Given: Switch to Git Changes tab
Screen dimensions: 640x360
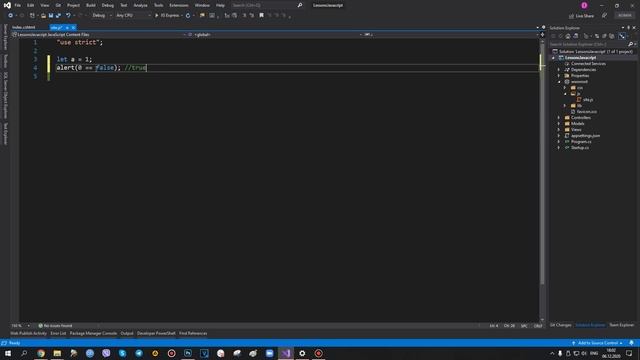Looking at the screenshot, I should 560,325.
